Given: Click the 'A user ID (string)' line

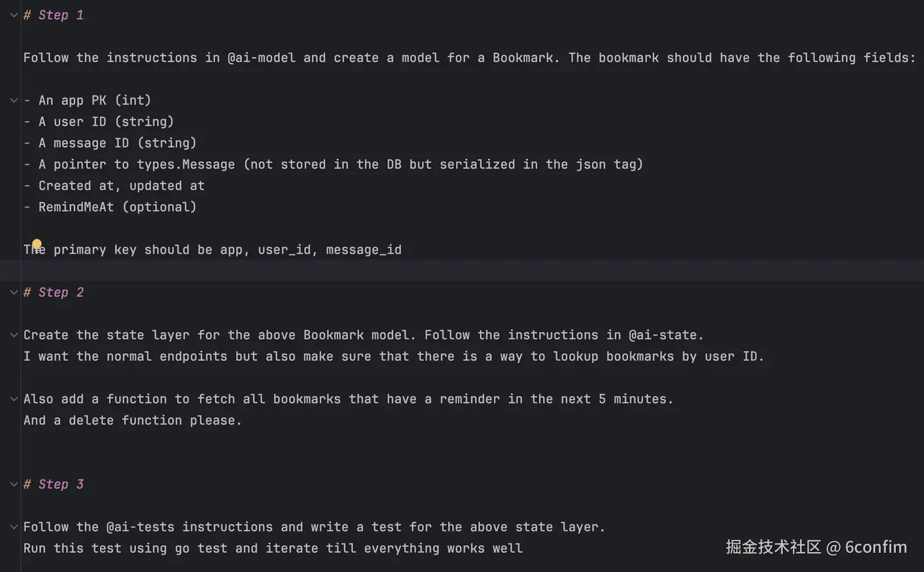Looking at the screenshot, I should tap(106, 122).
